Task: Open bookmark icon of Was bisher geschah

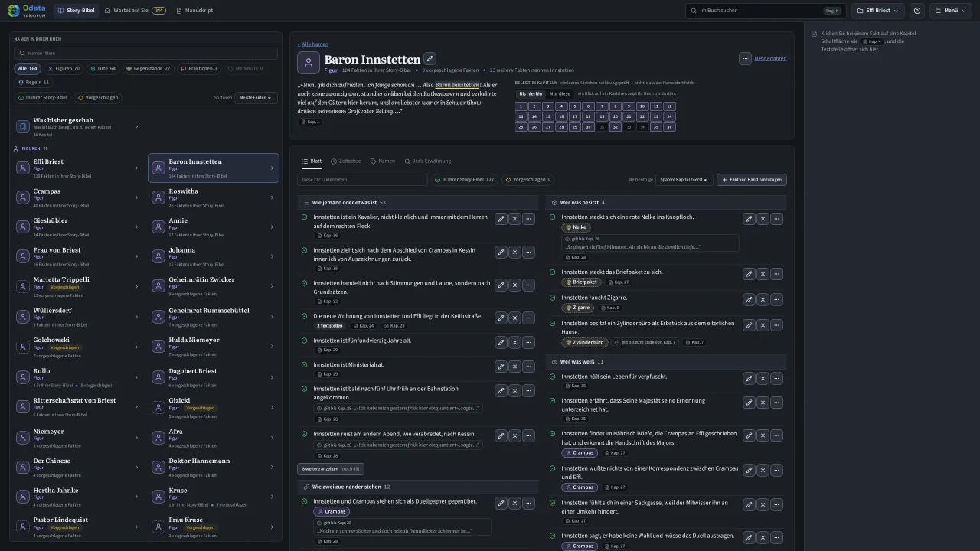Action: pos(23,127)
